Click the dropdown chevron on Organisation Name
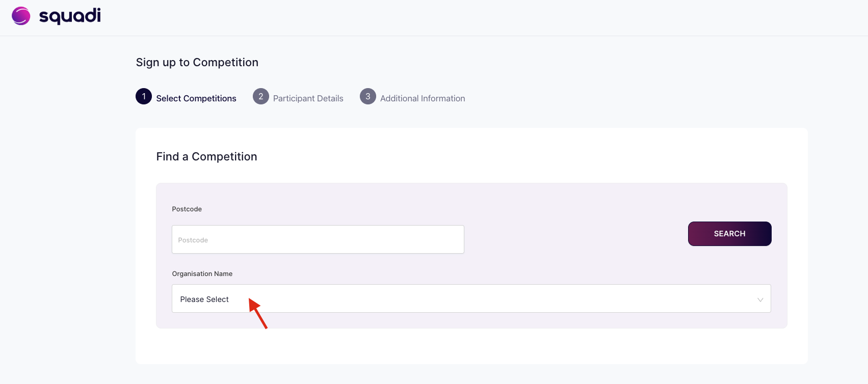This screenshot has width=868, height=384. pos(760,299)
